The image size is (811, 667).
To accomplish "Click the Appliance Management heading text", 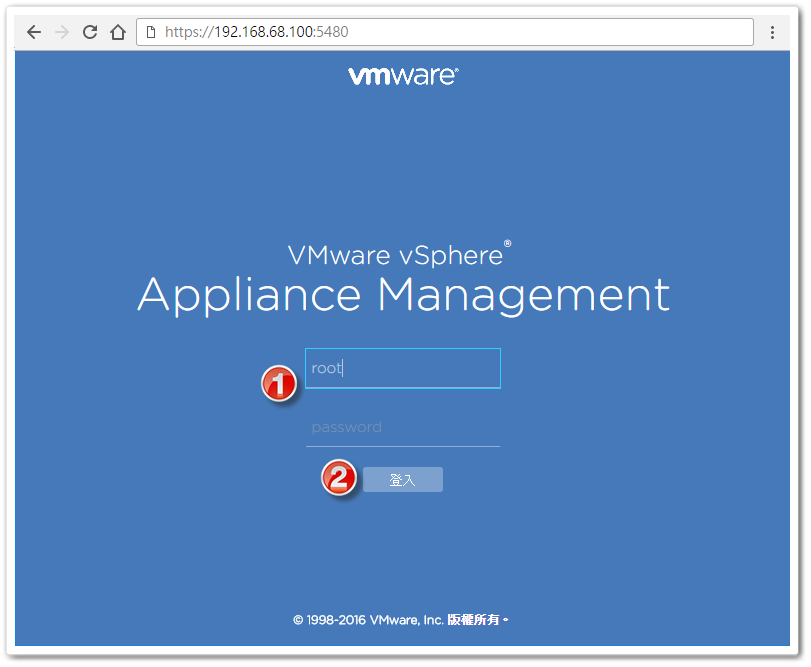I will pos(404,295).
